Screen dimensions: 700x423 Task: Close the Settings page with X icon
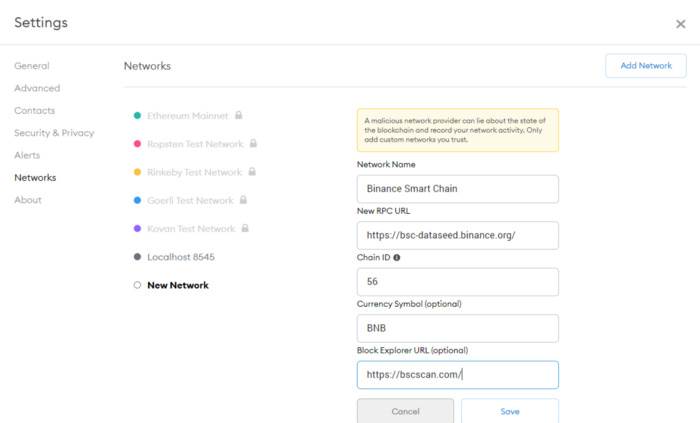[680, 24]
